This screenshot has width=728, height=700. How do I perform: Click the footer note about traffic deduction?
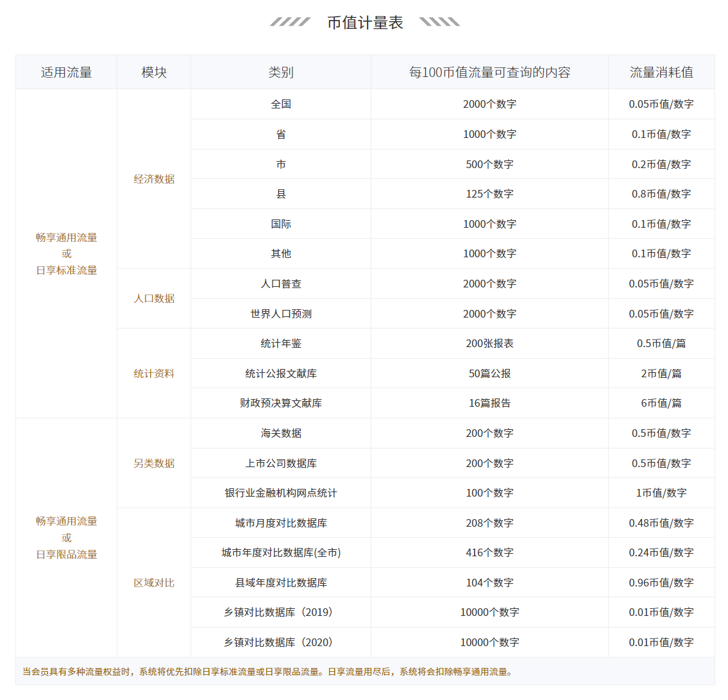click(x=267, y=672)
